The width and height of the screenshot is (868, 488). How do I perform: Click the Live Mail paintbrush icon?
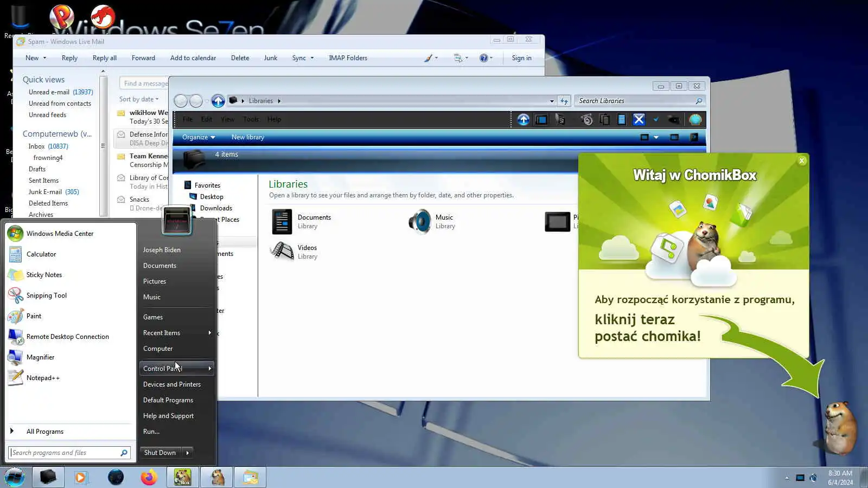[x=428, y=58]
